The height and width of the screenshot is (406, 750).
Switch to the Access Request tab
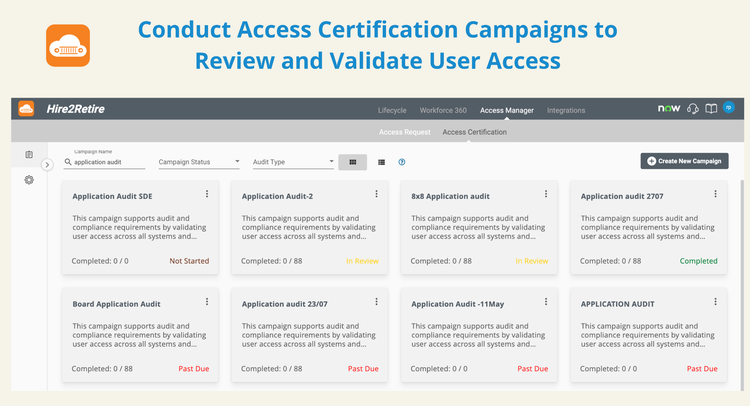pyautogui.click(x=405, y=132)
